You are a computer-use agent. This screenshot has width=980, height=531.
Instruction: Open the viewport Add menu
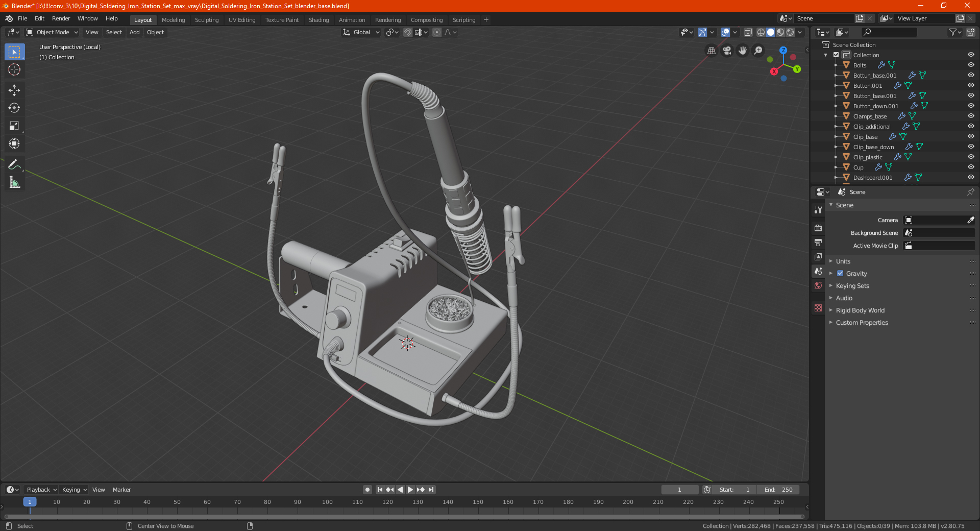click(134, 32)
